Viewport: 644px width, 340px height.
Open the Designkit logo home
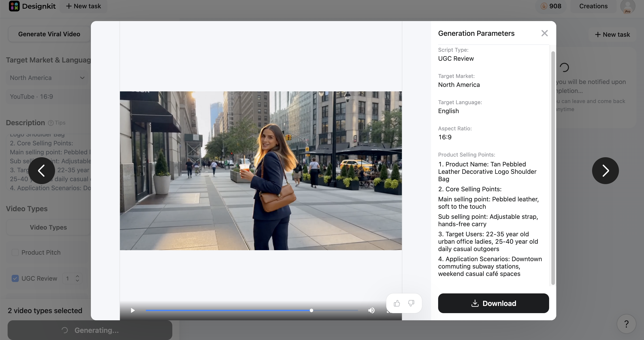coord(32,6)
